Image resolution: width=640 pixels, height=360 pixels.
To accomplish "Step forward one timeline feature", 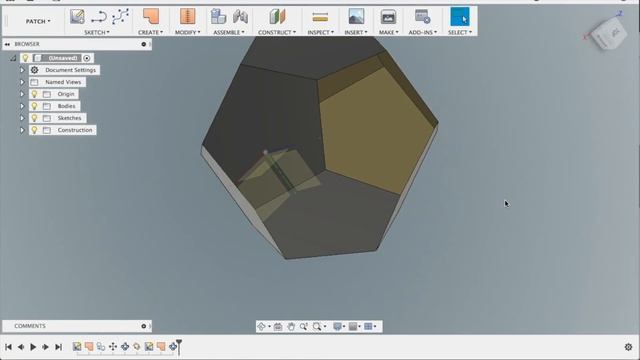I will 45,347.
